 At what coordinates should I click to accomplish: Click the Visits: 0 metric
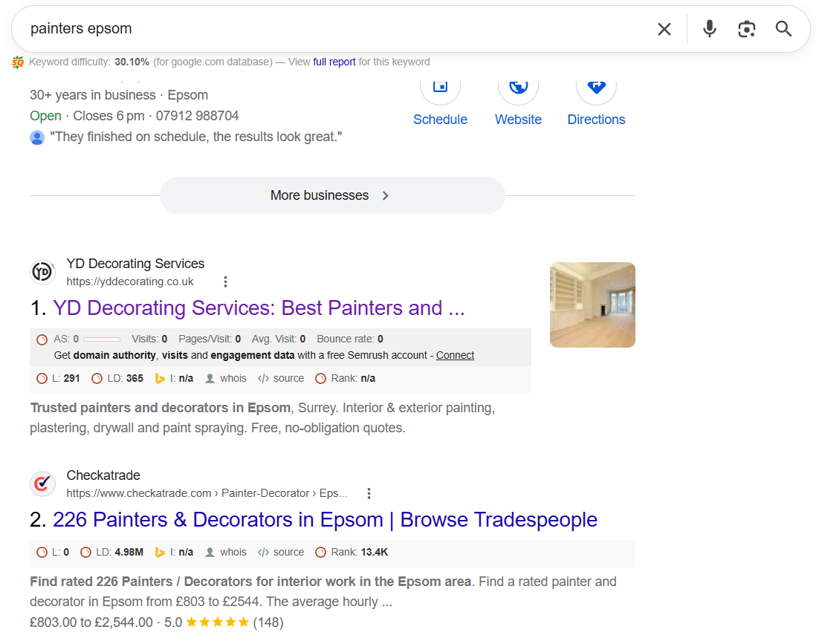point(149,339)
